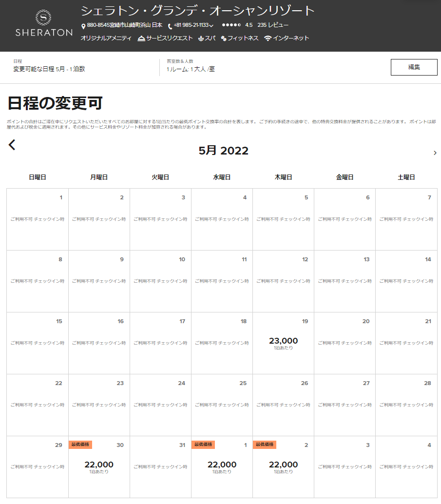441x504 pixels.
Task: Select May 30 with 22,000 lowest price
Action: pos(99,466)
